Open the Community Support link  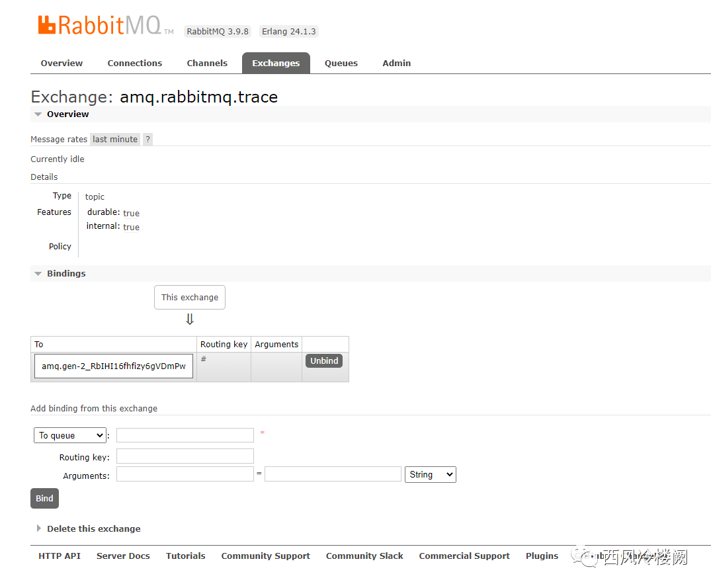tap(265, 556)
